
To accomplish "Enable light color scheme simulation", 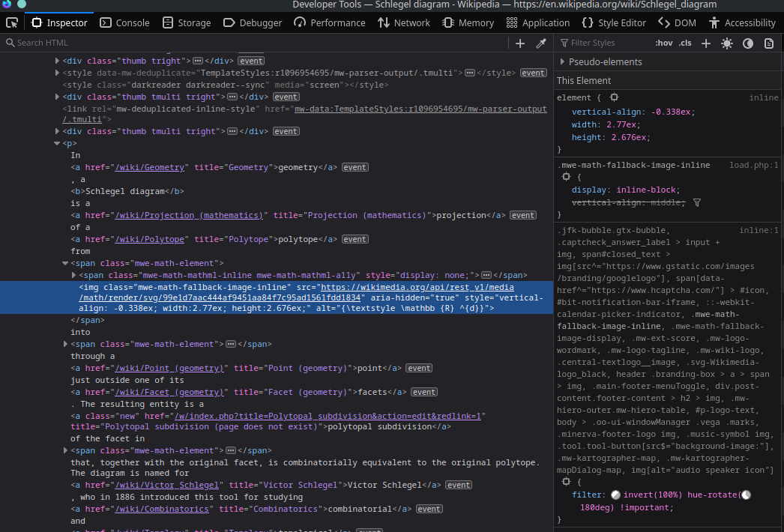I will pos(726,43).
